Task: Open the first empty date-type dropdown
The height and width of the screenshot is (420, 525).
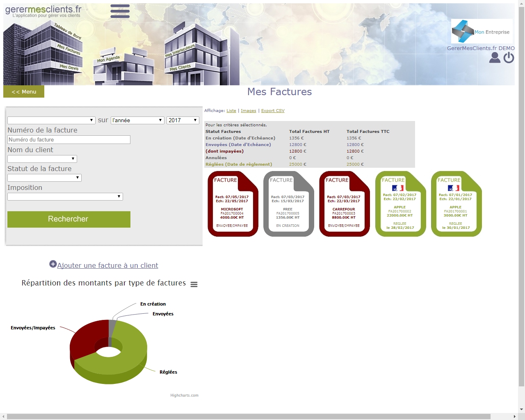Action: 51,120
